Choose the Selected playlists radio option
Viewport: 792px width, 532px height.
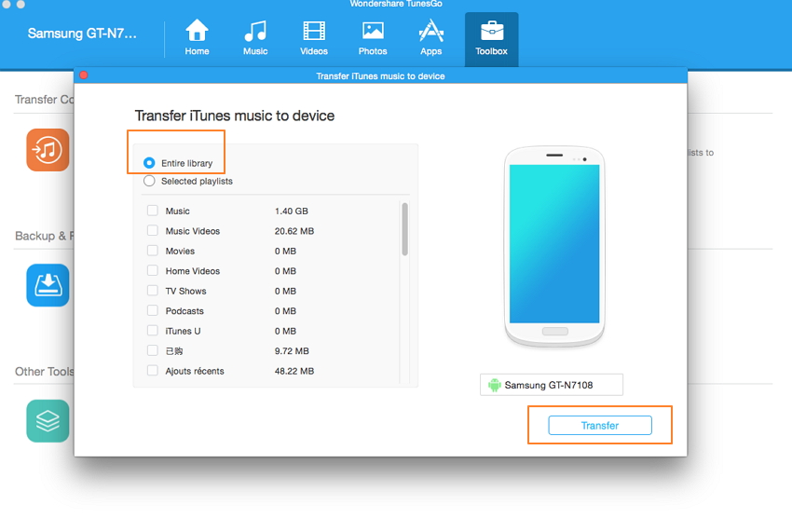click(149, 182)
